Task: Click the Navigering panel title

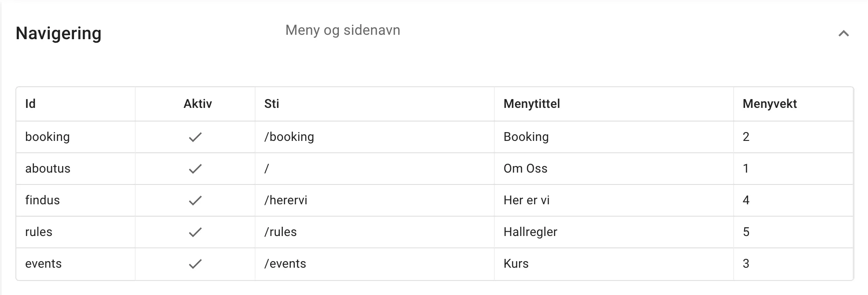Action: click(59, 33)
